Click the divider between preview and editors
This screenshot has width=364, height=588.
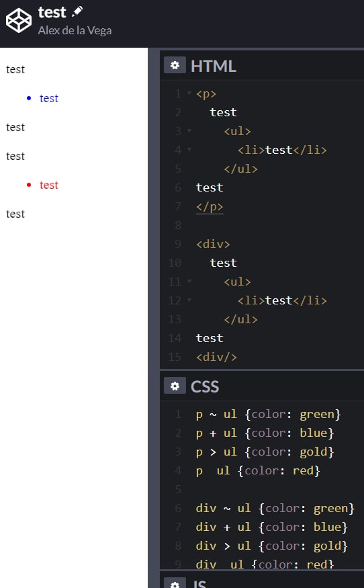click(x=154, y=318)
